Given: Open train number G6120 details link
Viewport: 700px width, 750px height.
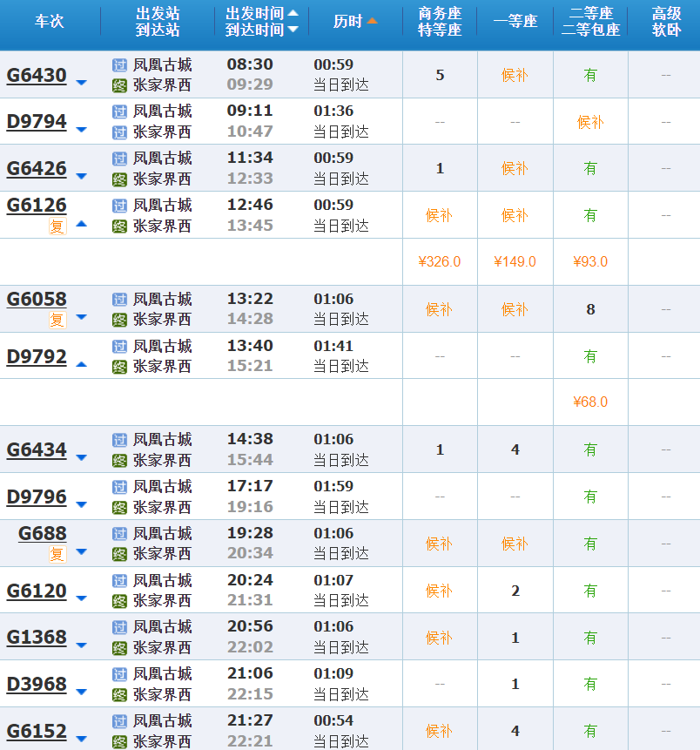Looking at the screenshot, I should coord(37,591).
